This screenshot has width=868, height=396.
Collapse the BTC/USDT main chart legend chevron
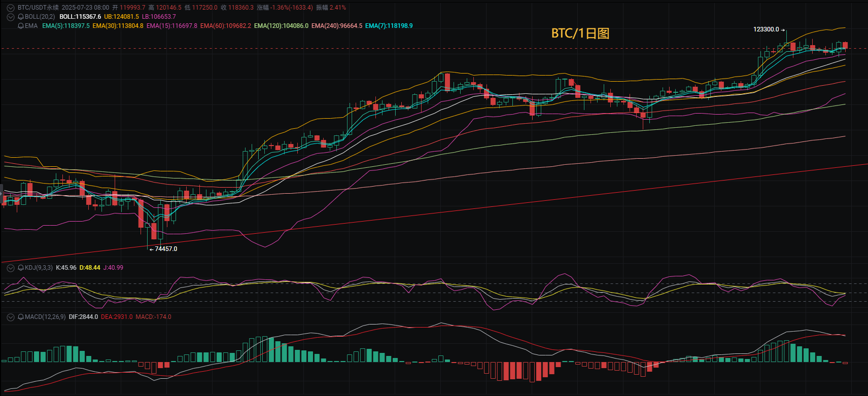point(10,8)
